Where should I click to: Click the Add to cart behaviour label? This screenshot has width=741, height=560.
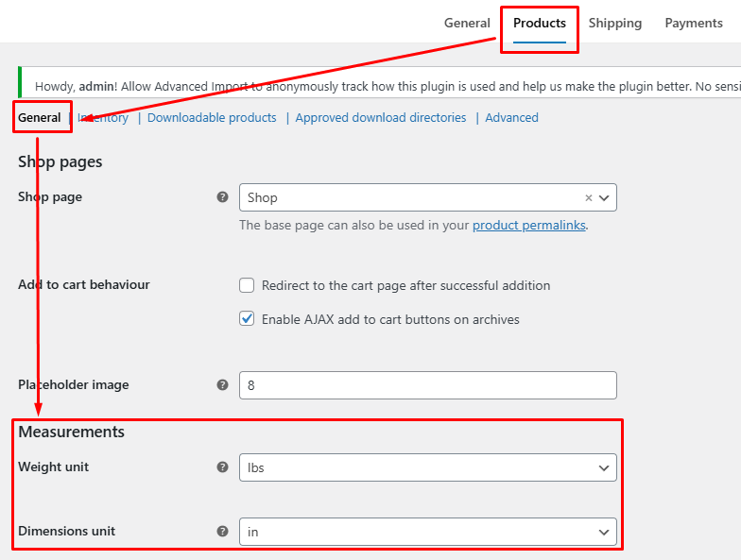(x=83, y=284)
